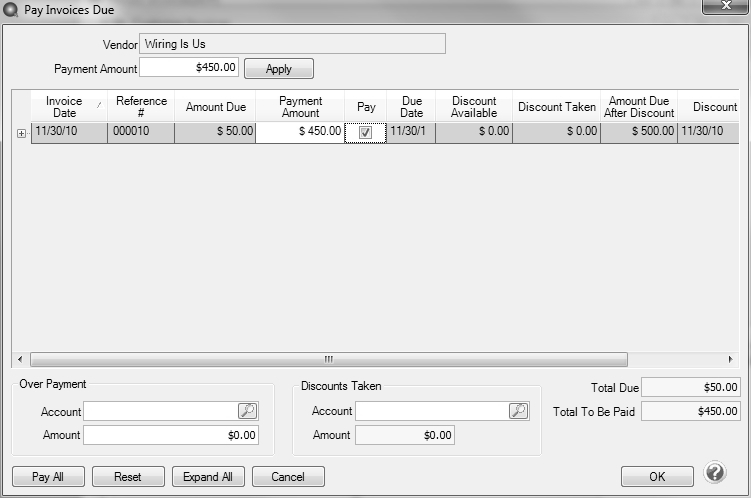Click the Expand All button

pyautogui.click(x=208, y=477)
